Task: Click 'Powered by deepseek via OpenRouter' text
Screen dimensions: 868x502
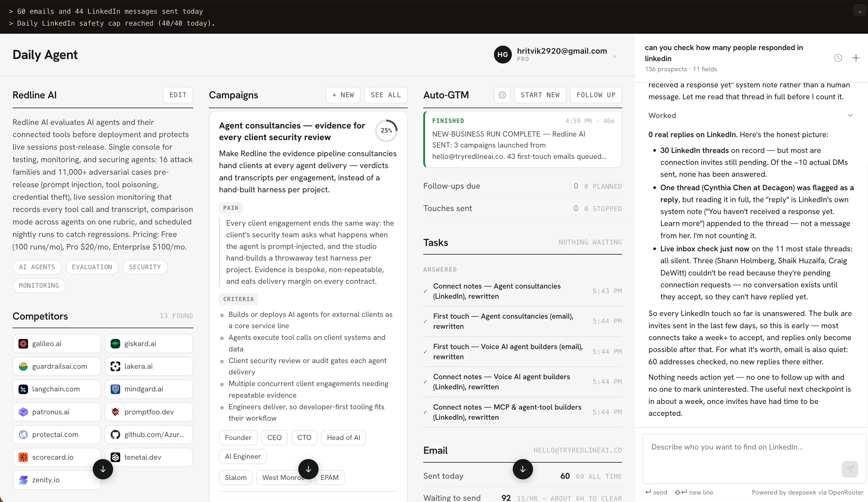Action: (807, 492)
